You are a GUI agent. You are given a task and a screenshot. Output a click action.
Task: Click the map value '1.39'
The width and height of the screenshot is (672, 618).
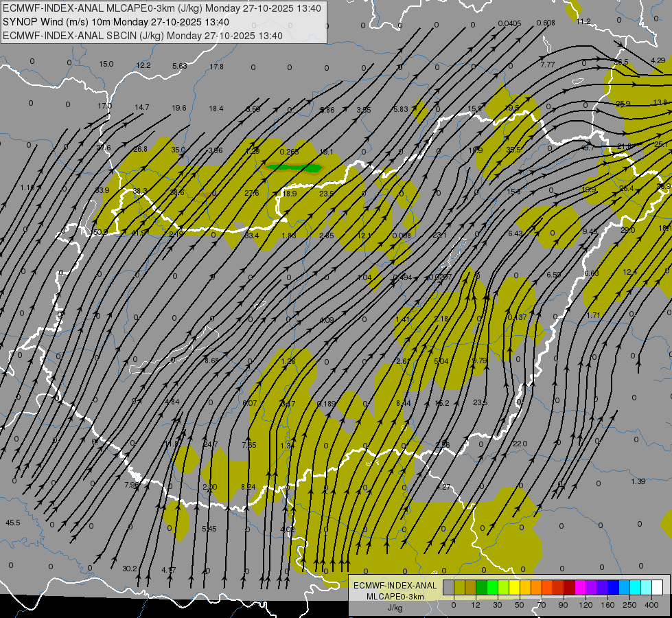click(638, 481)
